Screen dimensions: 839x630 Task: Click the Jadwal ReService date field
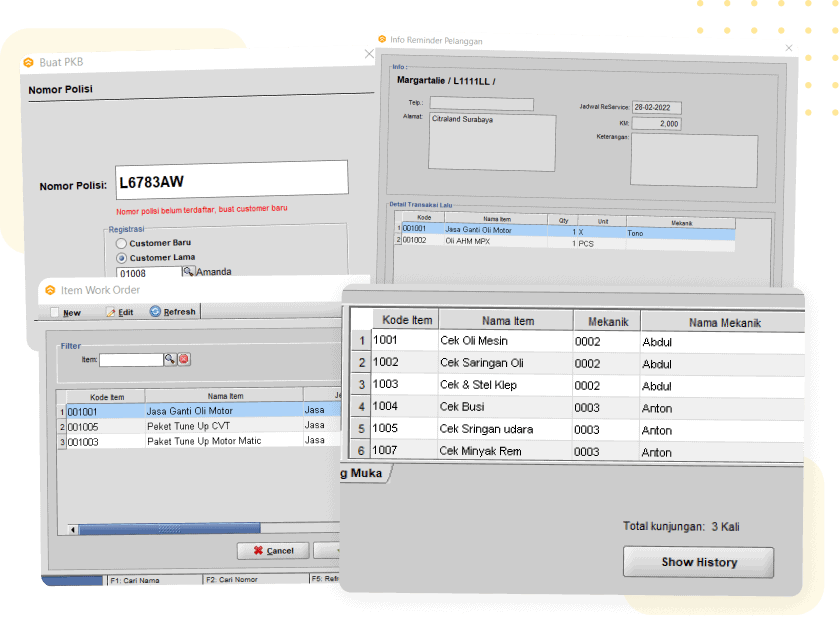coord(656,107)
